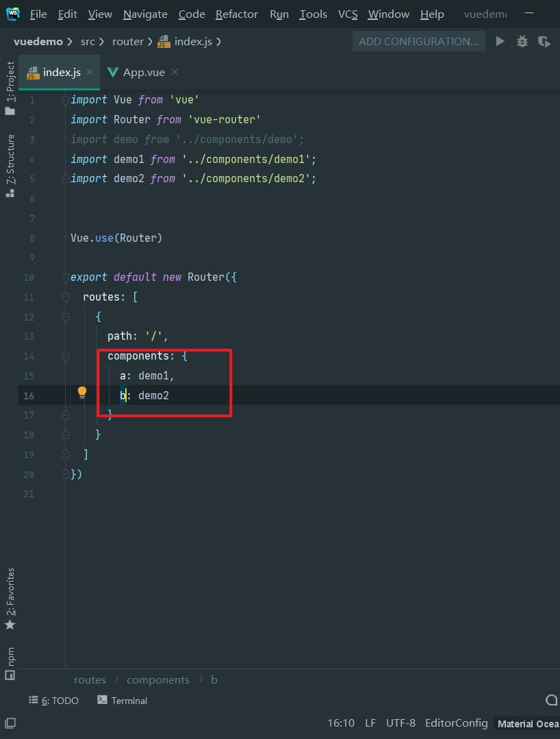This screenshot has width=560, height=739.
Task: Open the Help menu
Action: (x=432, y=14)
